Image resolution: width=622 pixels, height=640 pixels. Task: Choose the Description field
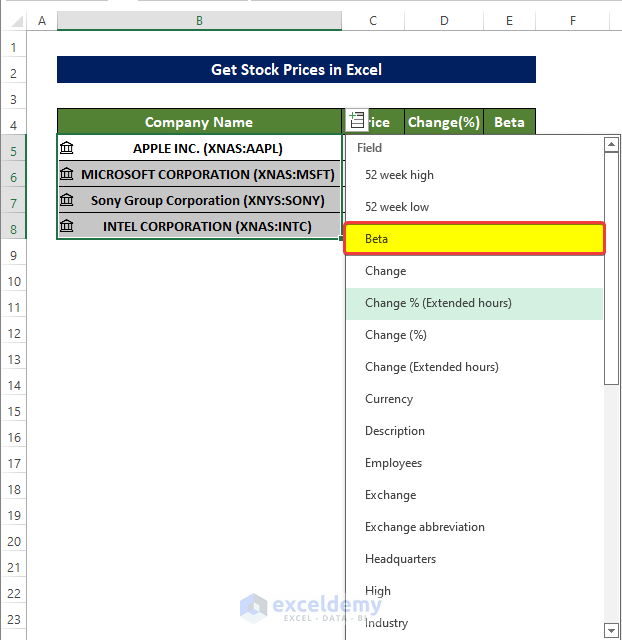(x=474, y=431)
